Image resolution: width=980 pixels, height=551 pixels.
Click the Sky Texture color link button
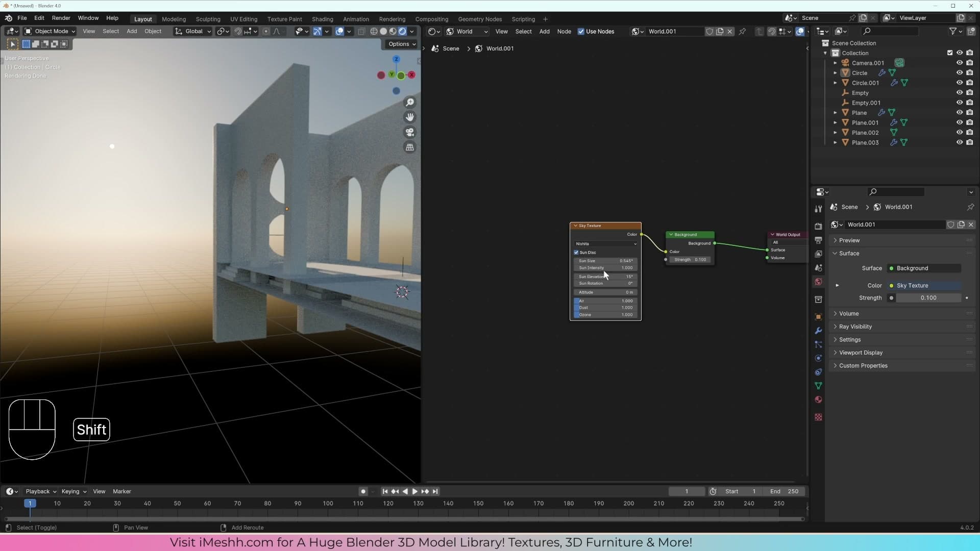tap(925, 286)
